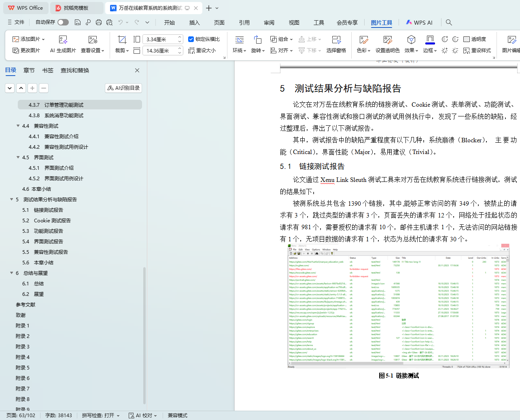Image resolution: width=520 pixels, height=420 pixels.
Task: Click the print icon in quick toolbar
Action: (99, 23)
